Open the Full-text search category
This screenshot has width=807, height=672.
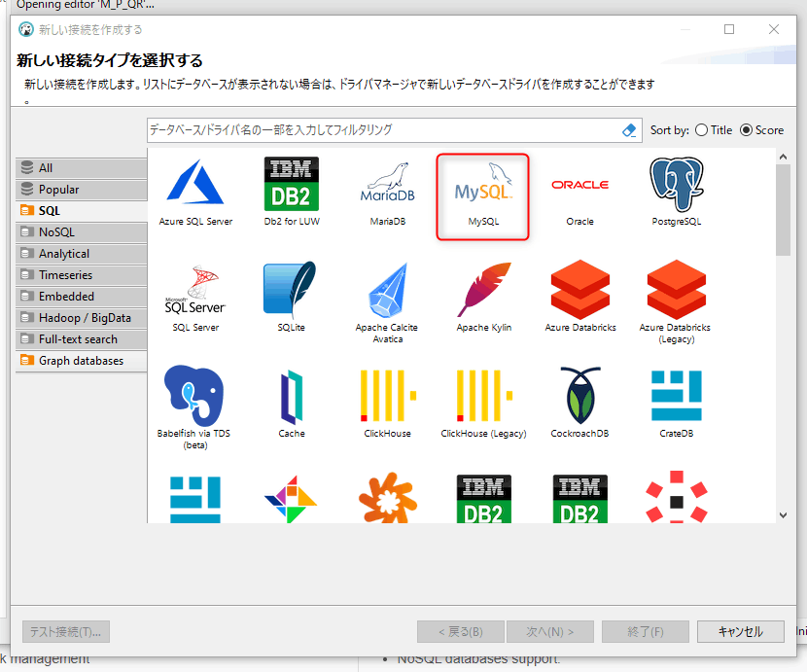pyautogui.click(x=82, y=339)
